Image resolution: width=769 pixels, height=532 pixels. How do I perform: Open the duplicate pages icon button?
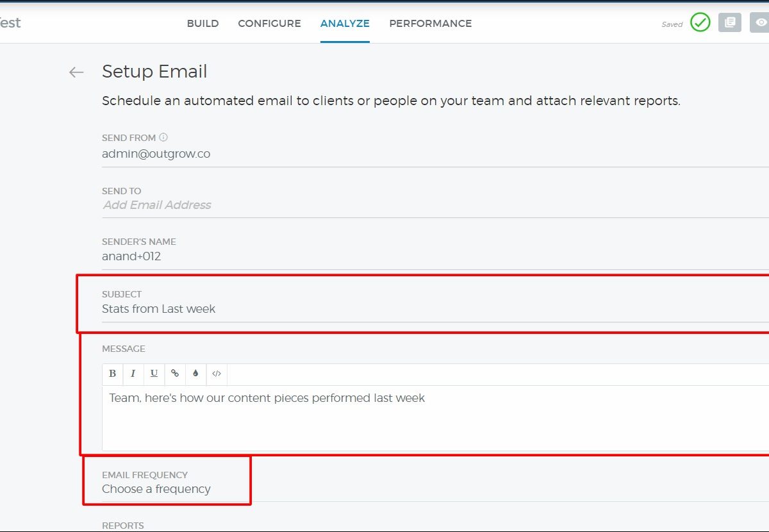tap(729, 23)
